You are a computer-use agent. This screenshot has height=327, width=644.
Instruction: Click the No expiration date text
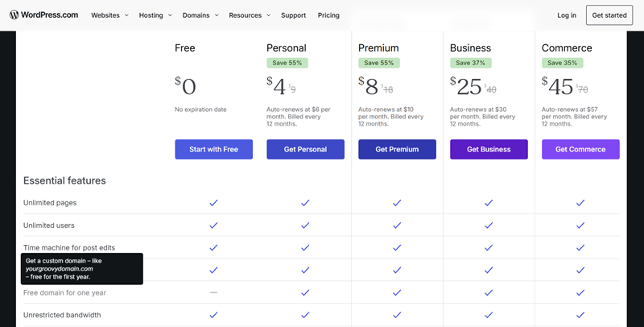tap(200, 110)
